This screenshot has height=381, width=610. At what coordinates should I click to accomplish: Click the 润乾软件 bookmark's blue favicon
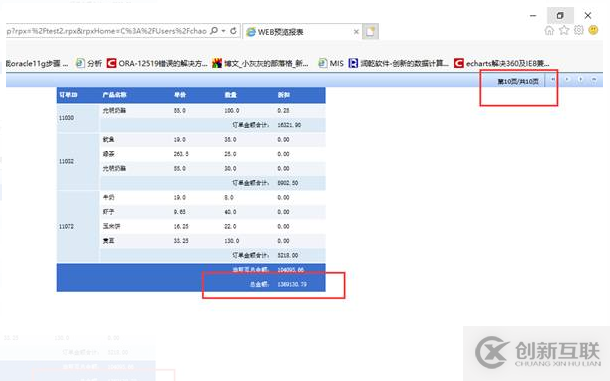(x=353, y=63)
